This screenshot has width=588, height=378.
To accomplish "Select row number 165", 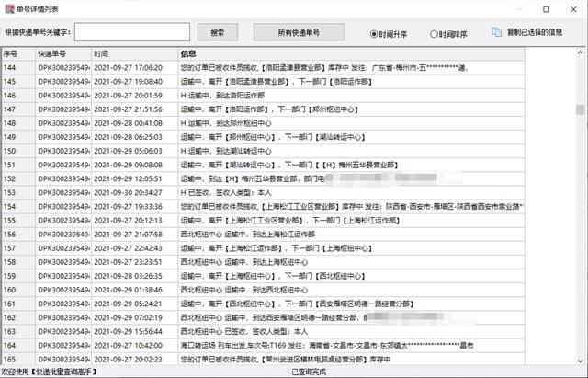I will click(x=18, y=360).
